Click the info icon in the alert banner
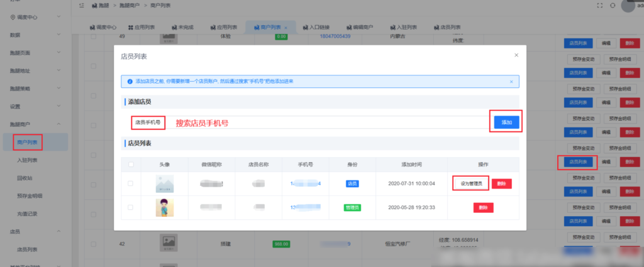The height and width of the screenshot is (267, 644). (x=130, y=81)
